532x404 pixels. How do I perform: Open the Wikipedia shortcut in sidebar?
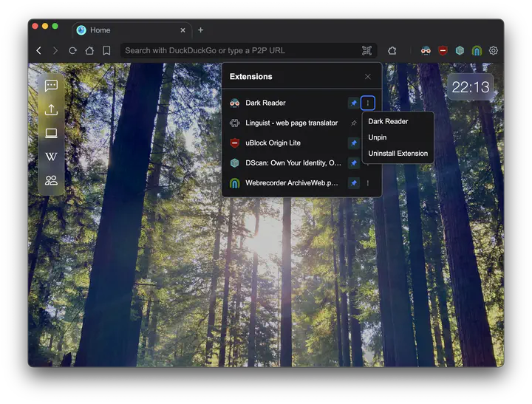(51, 157)
